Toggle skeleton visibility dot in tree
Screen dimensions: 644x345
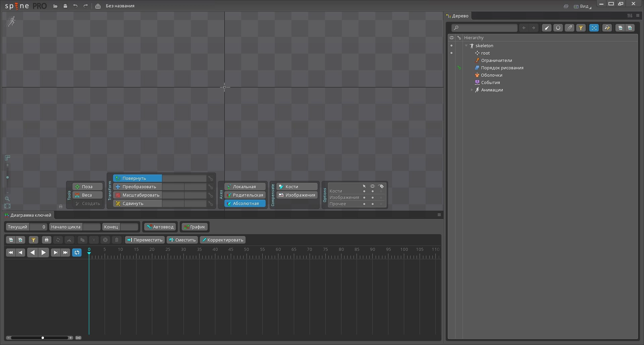coord(451,46)
